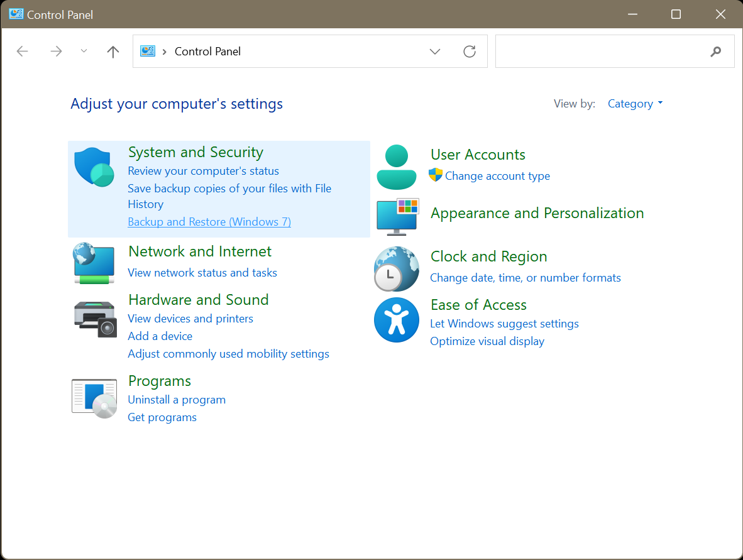This screenshot has width=743, height=560.
Task: Click the Network and Internet globe icon
Action: 94,263
